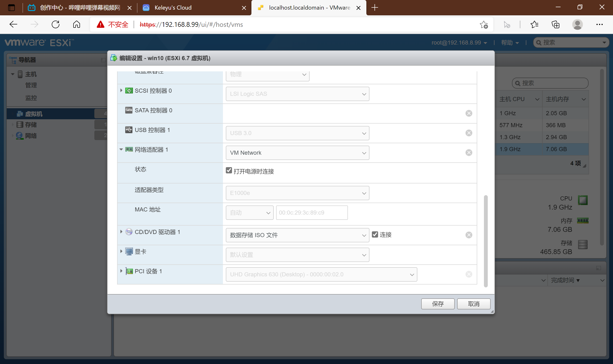Cancel the edit settings dialog
Image resolution: width=613 pixels, height=364 pixels.
pos(473,304)
